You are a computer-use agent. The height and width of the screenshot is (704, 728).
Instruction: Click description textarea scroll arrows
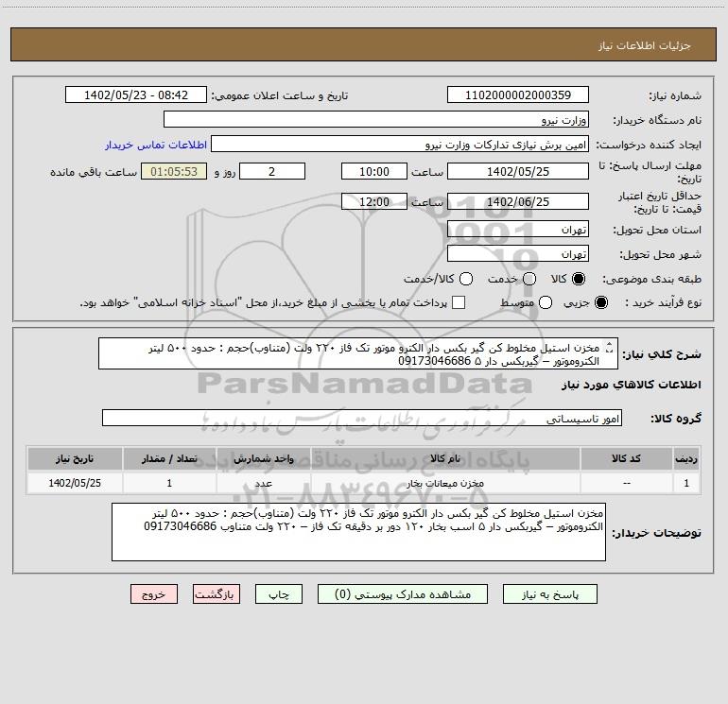click(x=610, y=348)
